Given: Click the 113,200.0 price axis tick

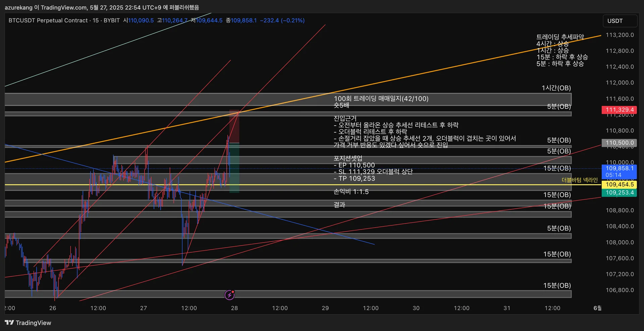Looking at the screenshot, I should (620, 35).
